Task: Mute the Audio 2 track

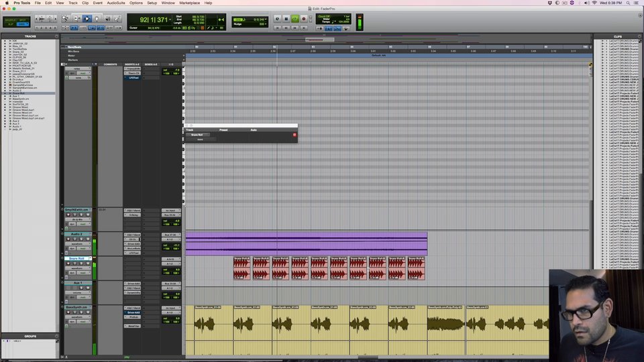Action: click(x=87, y=239)
